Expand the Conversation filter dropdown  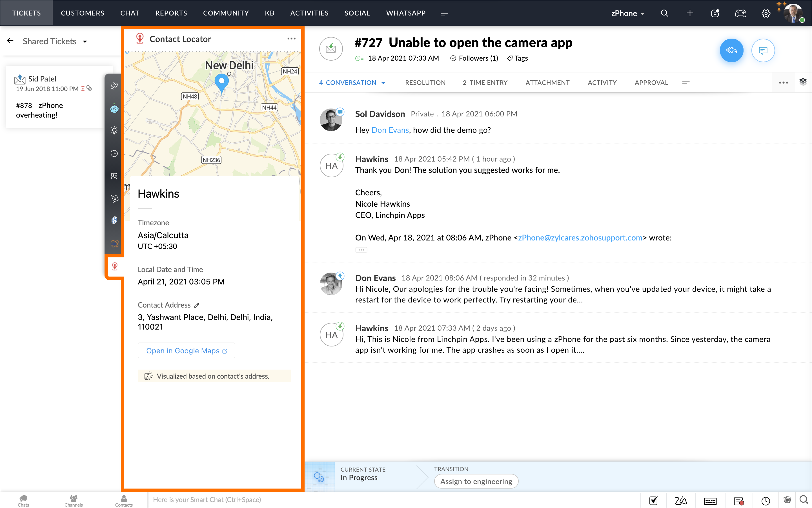tap(383, 83)
